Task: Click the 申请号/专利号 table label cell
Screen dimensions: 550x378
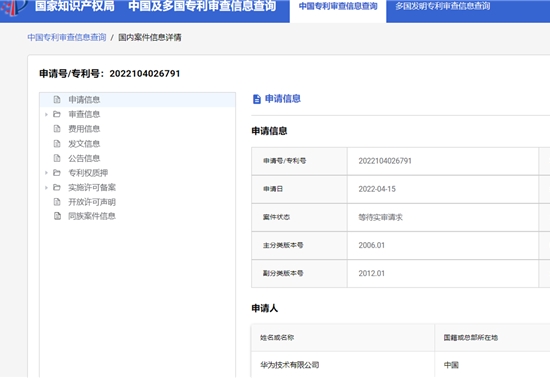Action: pyautogui.click(x=299, y=161)
